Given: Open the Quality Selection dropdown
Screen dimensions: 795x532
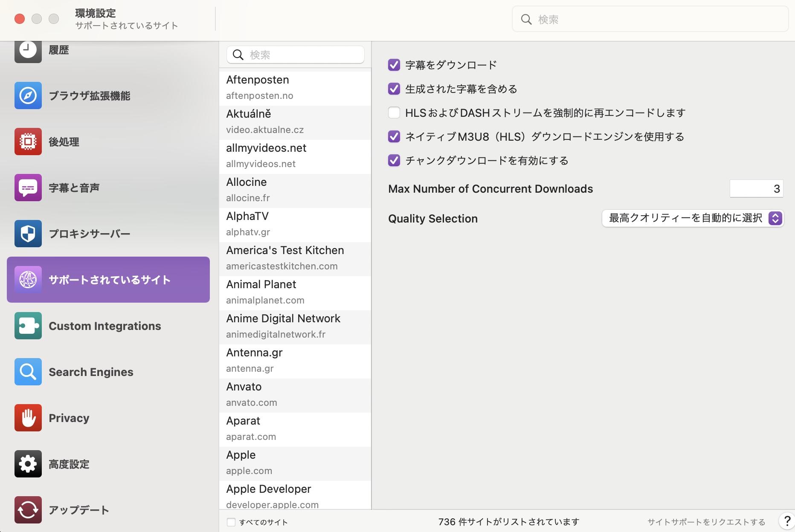Looking at the screenshot, I should pos(693,218).
